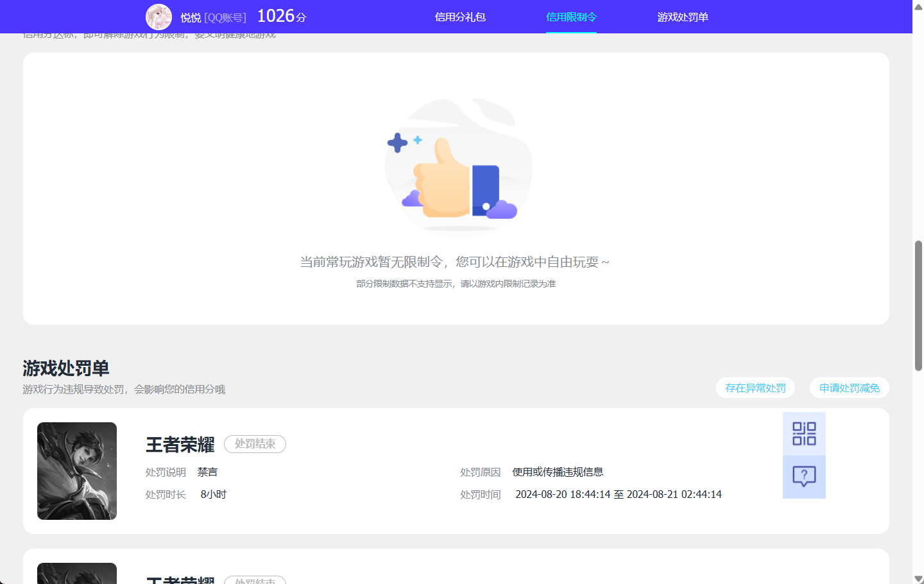
Task: Select the 信用限制令 tab
Action: pyautogui.click(x=570, y=17)
